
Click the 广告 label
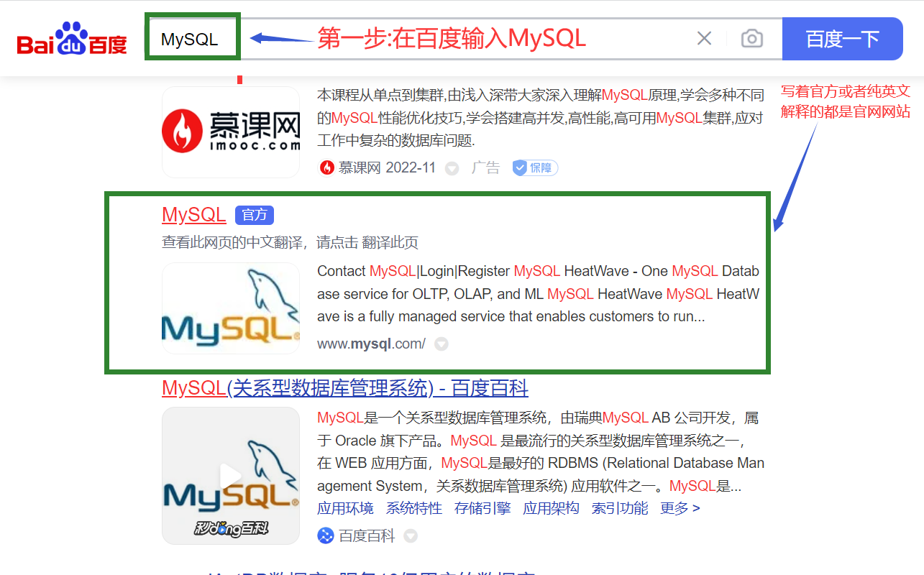click(x=485, y=168)
